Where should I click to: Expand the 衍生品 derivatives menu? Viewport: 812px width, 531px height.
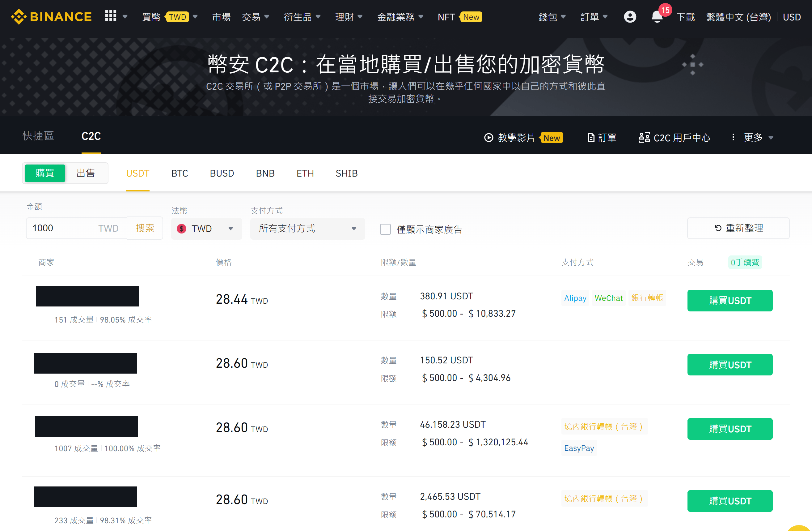pyautogui.click(x=302, y=17)
